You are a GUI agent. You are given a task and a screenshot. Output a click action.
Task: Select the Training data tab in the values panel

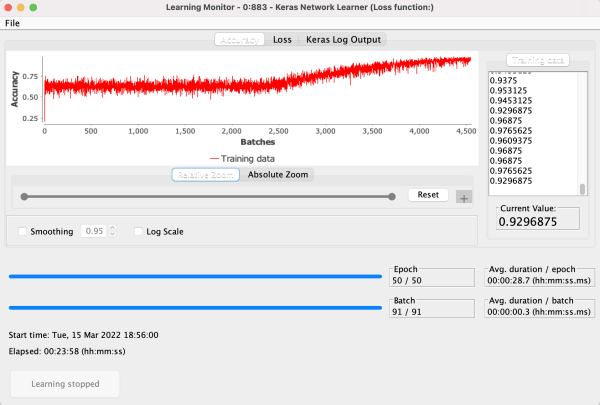[x=538, y=60]
